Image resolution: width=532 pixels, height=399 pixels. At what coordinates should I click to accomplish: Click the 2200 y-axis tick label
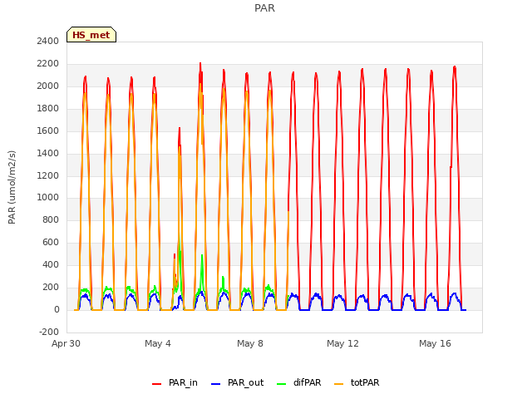pos(48,63)
